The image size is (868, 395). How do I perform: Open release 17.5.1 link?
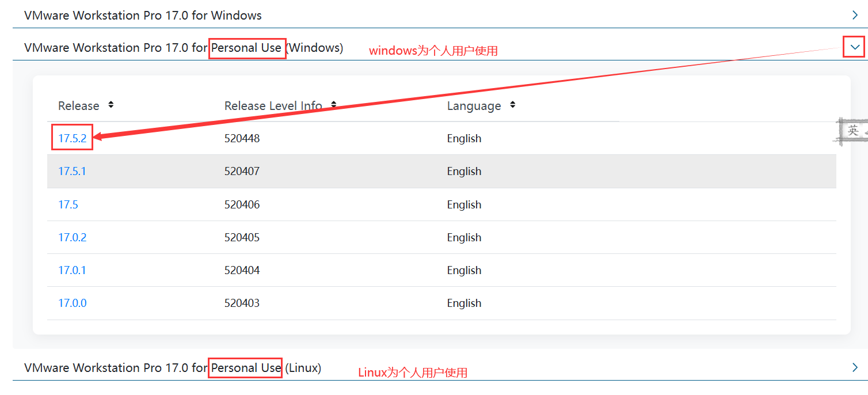pos(72,171)
